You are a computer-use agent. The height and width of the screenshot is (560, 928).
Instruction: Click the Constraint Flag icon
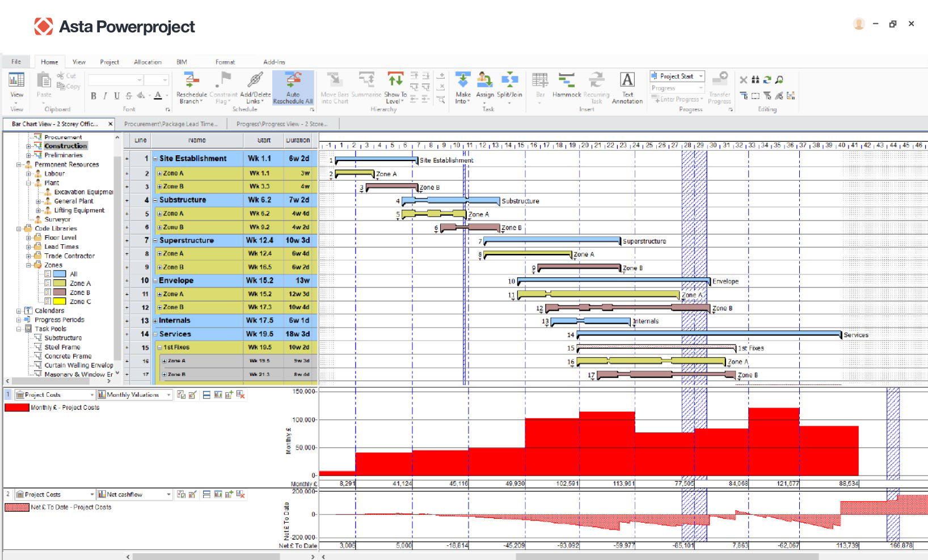coord(225,79)
